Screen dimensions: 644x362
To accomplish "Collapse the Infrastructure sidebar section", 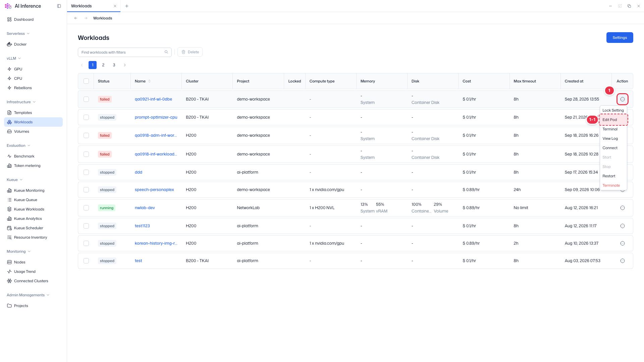I will tap(21, 102).
